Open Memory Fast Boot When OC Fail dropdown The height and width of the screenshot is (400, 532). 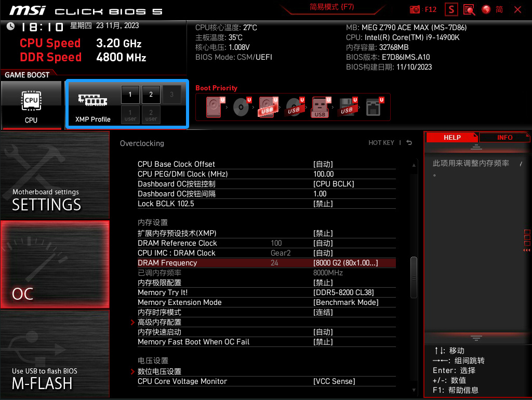[323, 342]
